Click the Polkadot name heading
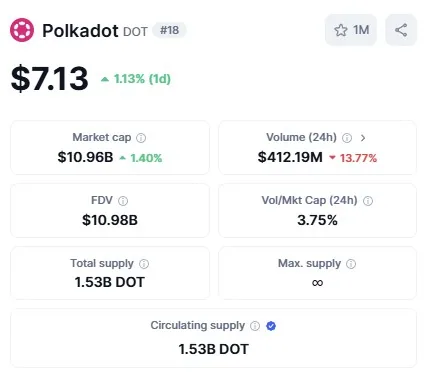 coord(80,31)
